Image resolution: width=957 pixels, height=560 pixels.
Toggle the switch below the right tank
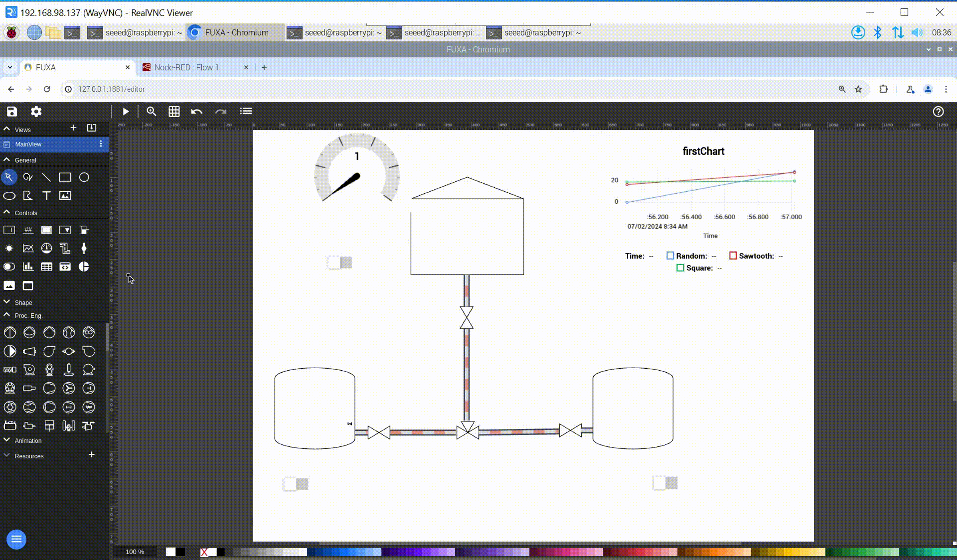(665, 483)
